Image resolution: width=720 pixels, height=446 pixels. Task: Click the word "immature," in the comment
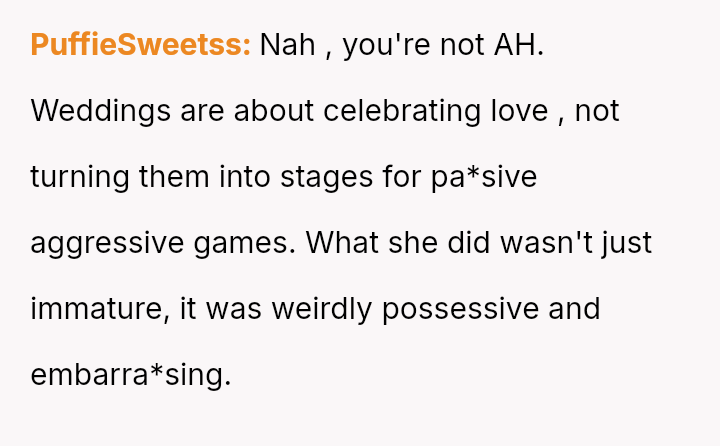pos(98,309)
